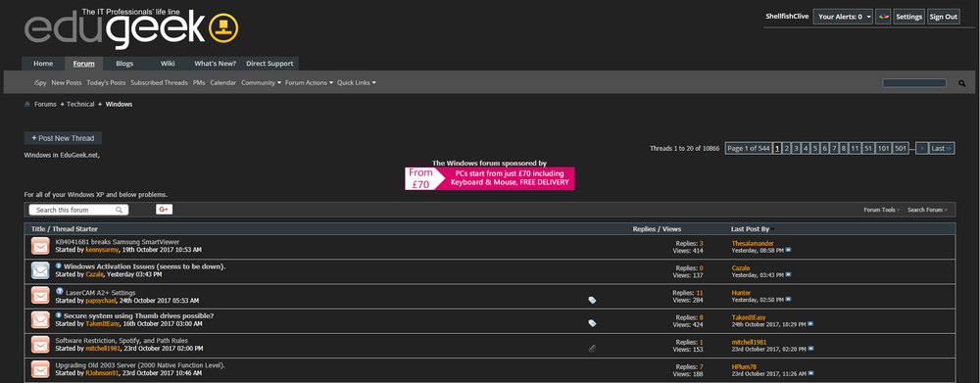Click paperclip attachment icon on Software Restriction row

592,348
